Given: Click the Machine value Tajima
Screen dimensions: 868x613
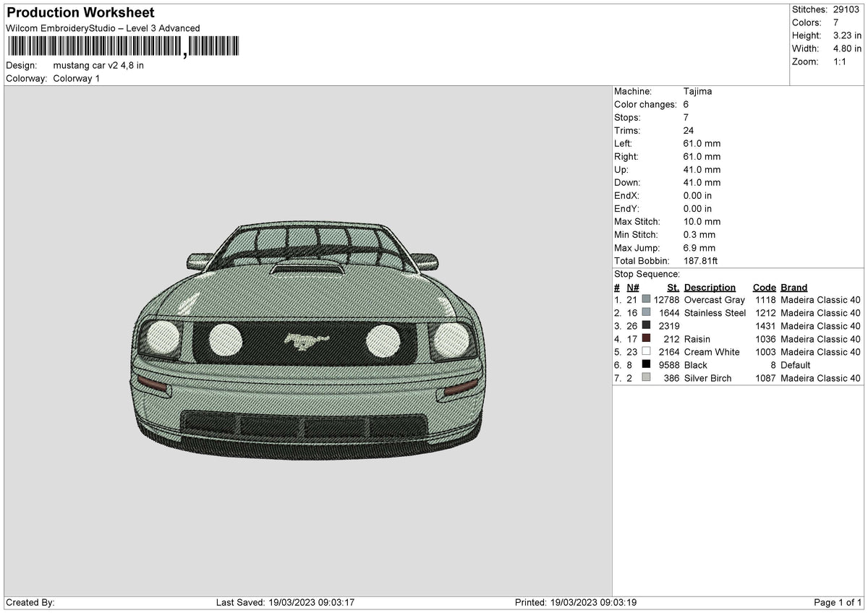Looking at the screenshot, I should 698,91.
